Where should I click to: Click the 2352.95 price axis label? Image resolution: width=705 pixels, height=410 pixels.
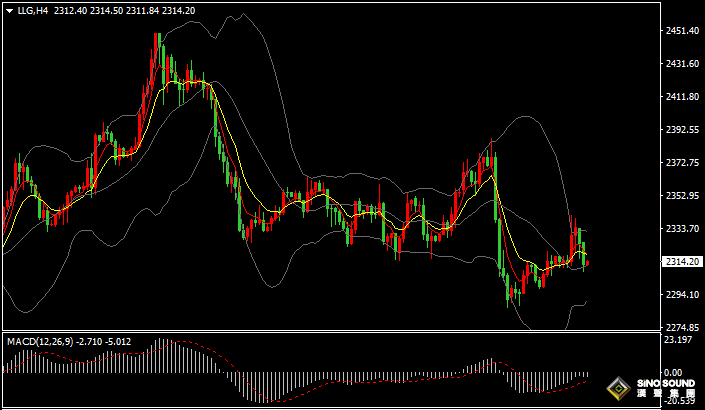click(681, 196)
